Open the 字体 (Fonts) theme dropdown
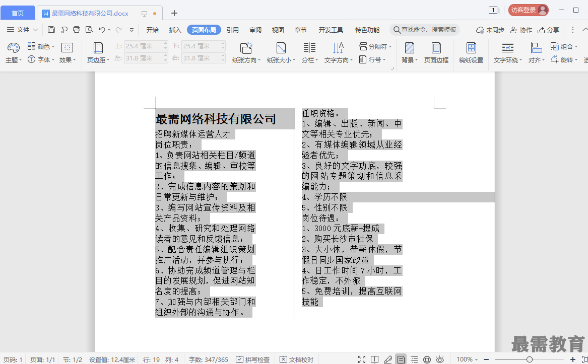 tap(41, 59)
